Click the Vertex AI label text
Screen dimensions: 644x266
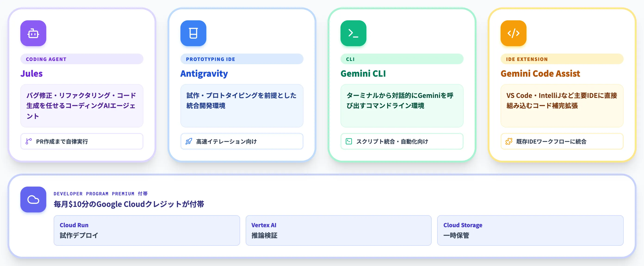pyautogui.click(x=264, y=225)
